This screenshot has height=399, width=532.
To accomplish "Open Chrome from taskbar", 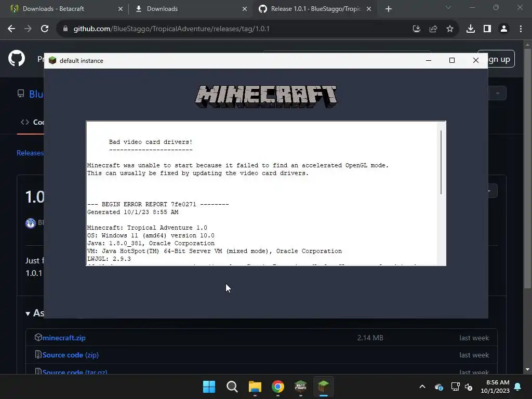I will [278, 387].
